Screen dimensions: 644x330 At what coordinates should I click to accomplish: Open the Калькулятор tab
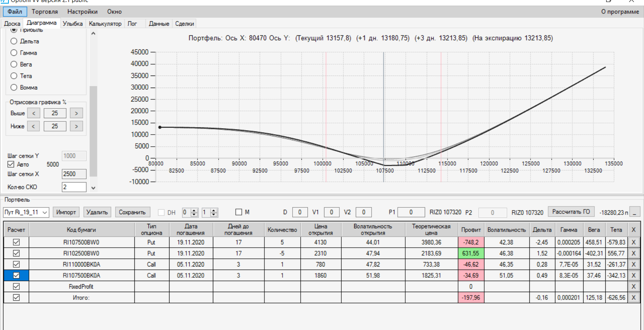(x=105, y=24)
